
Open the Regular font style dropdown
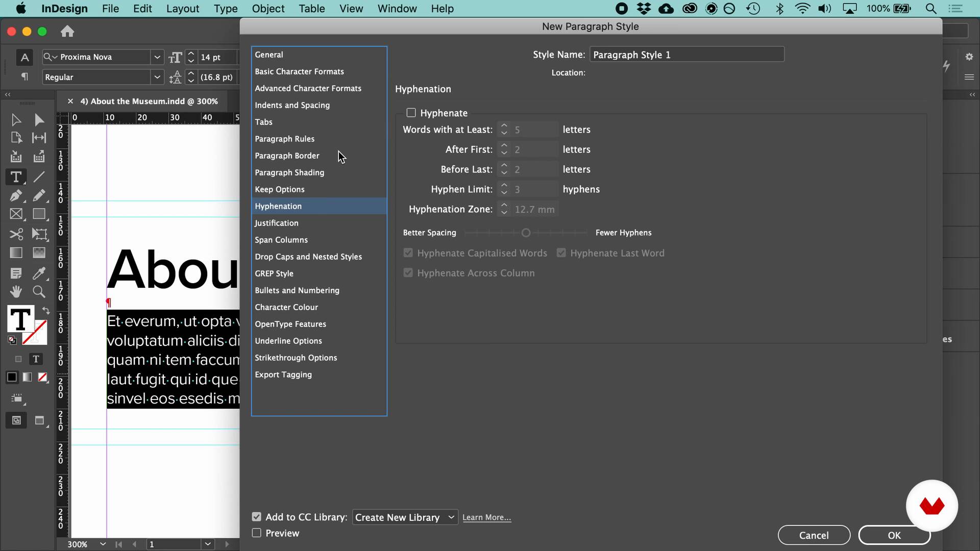coord(157,77)
